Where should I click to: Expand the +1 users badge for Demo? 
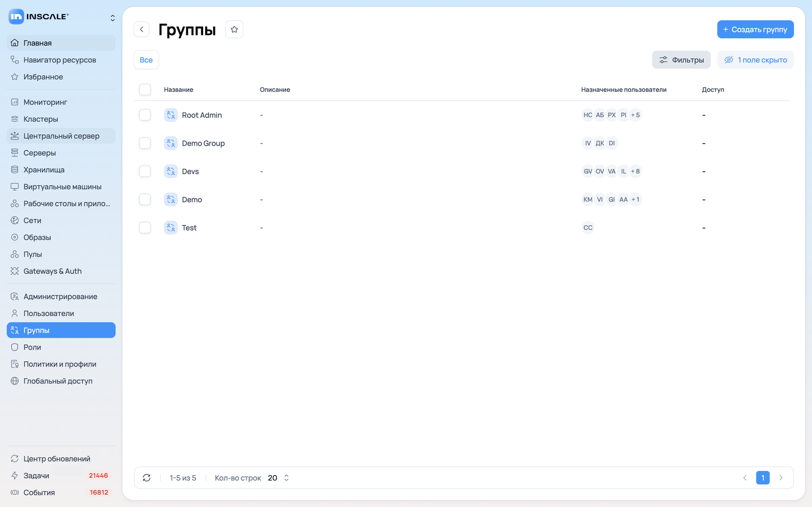click(636, 199)
